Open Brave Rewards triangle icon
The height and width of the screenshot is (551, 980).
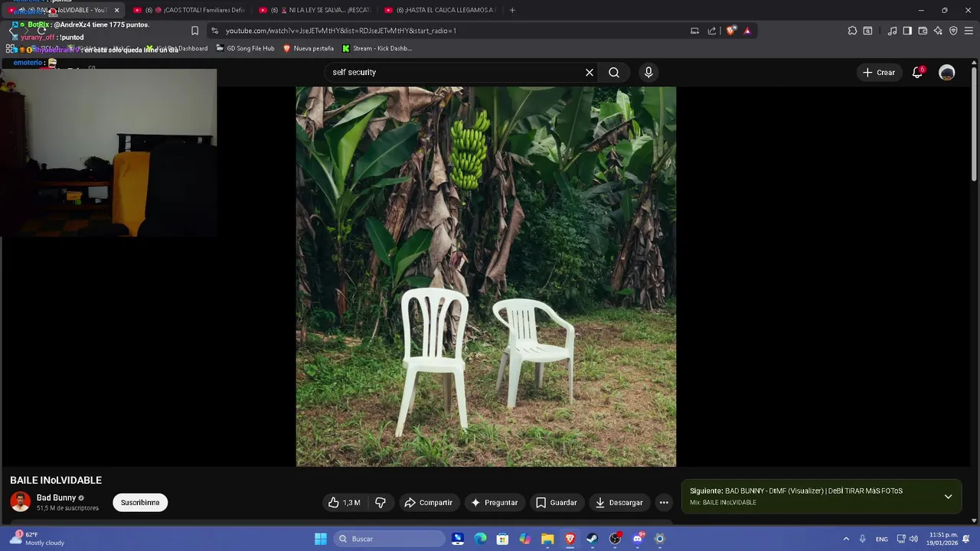point(747,31)
